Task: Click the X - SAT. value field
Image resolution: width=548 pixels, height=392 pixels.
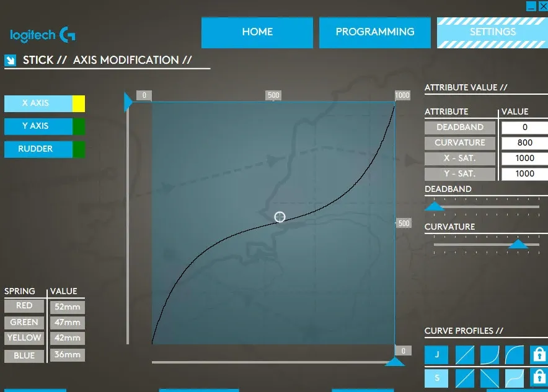Action: pyautogui.click(x=524, y=159)
